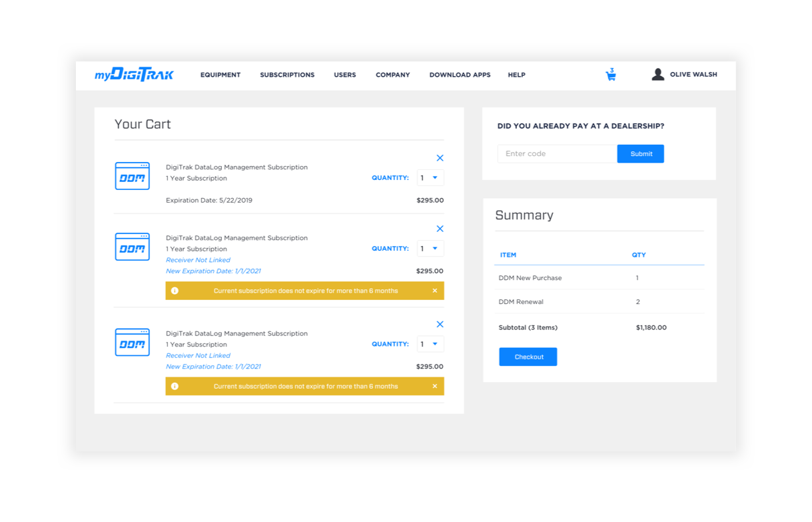Click DDM icon of third cart item
Image resolution: width=812 pixels, height=522 pixels.
pos(133,342)
